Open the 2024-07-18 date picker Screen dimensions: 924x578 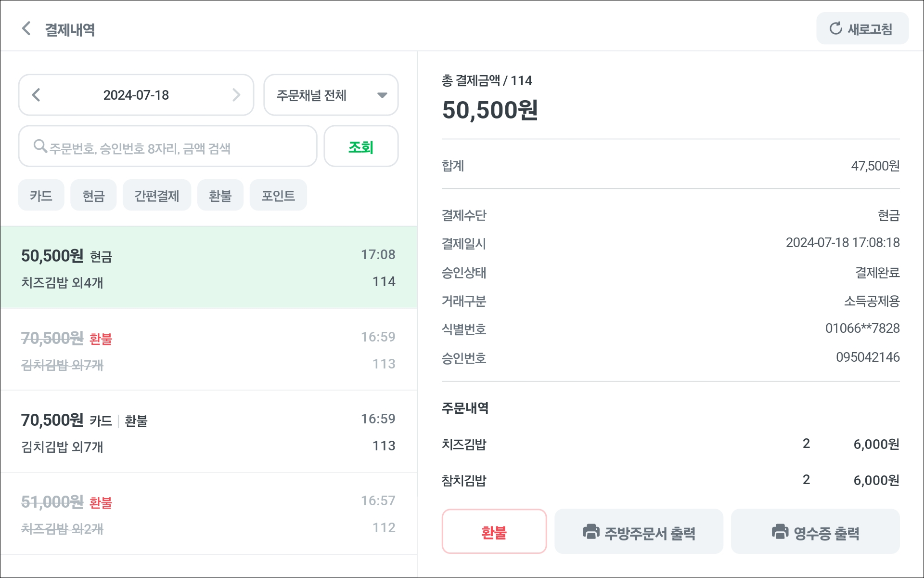tap(136, 95)
